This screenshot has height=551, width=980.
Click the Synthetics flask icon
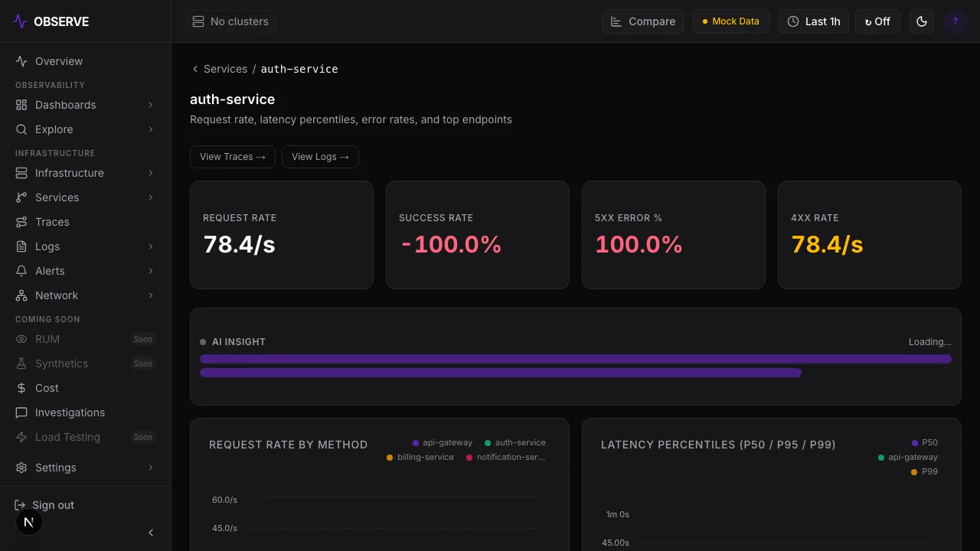(21, 364)
